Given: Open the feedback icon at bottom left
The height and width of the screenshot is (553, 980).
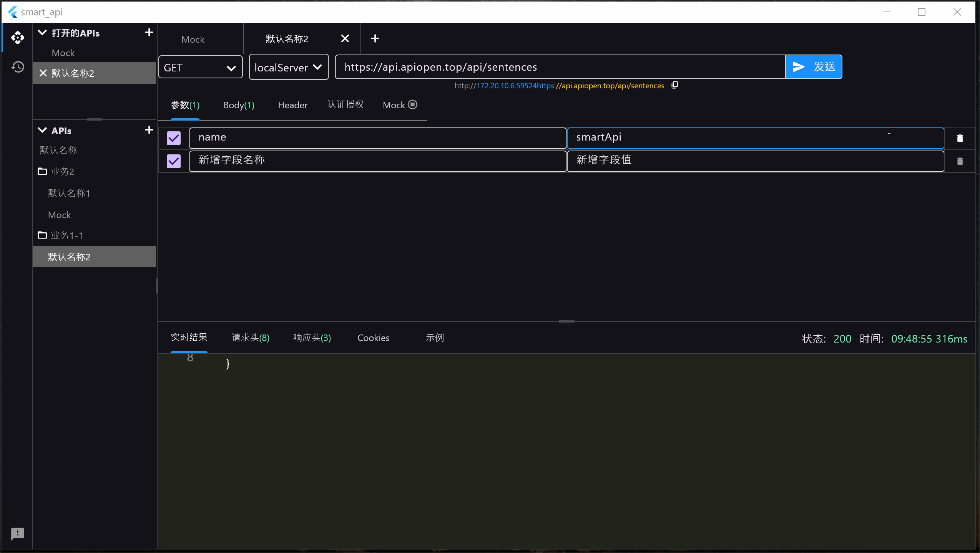Looking at the screenshot, I should pos(18,533).
